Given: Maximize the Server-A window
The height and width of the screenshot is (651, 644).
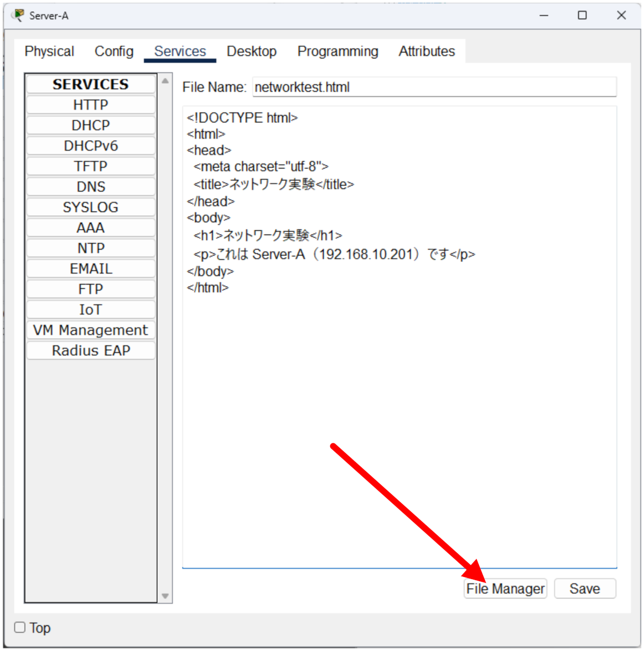Looking at the screenshot, I should tap(582, 16).
